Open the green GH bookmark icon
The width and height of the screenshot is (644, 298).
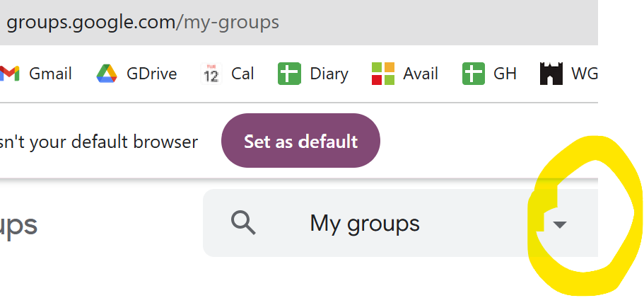[473, 74]
